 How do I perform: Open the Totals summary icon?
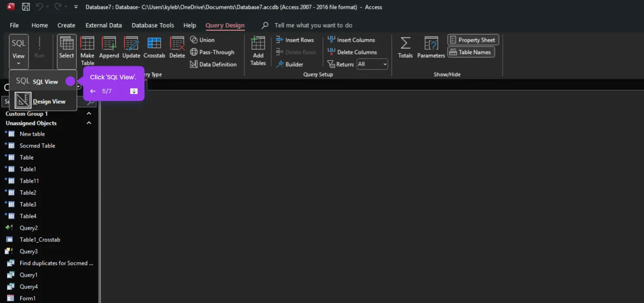405,47
